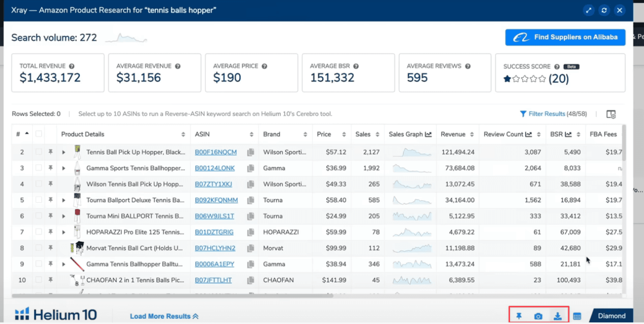This screenshot has width=644, height=324.
Task: Take a screenshot with the camera icon
Action: coord(538,316)
